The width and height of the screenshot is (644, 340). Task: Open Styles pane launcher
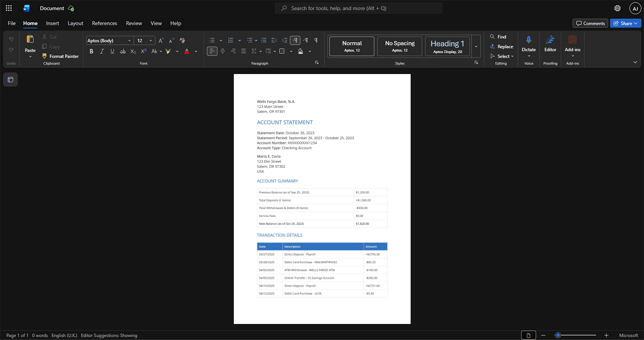coord(476,63)
